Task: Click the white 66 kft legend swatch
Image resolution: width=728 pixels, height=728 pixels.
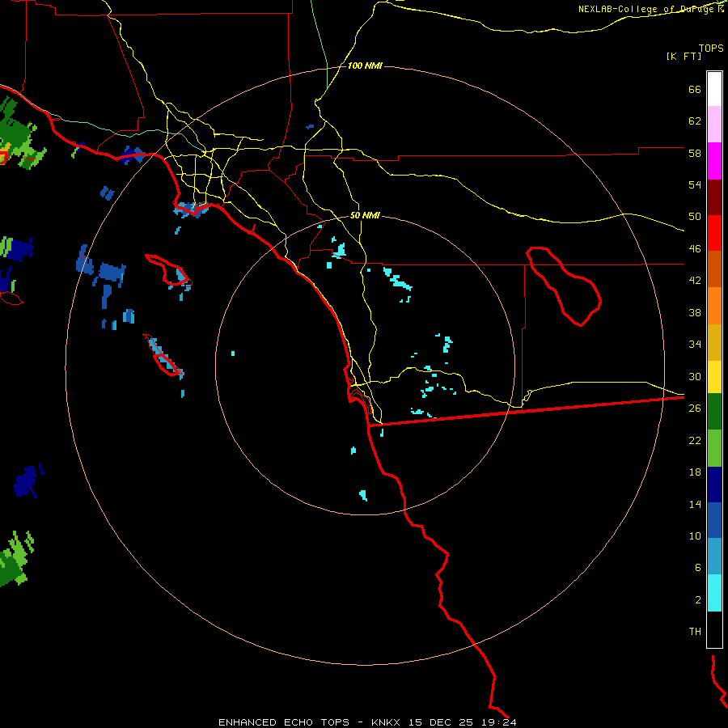Action: point(714,89)
